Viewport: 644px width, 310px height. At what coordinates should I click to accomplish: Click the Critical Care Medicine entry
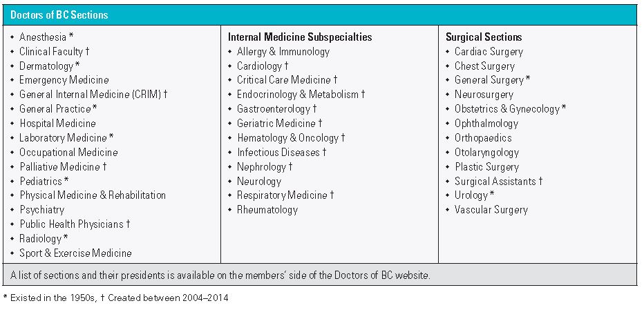283,80
